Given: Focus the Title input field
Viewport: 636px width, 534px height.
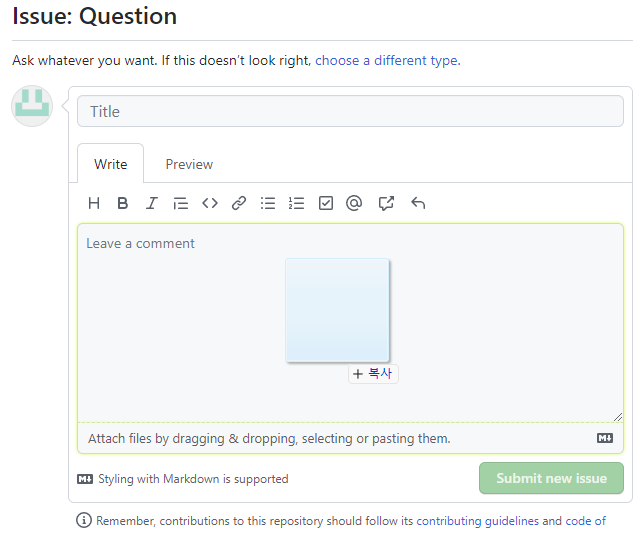Looking at the screenshot, I should pos(350,111).
